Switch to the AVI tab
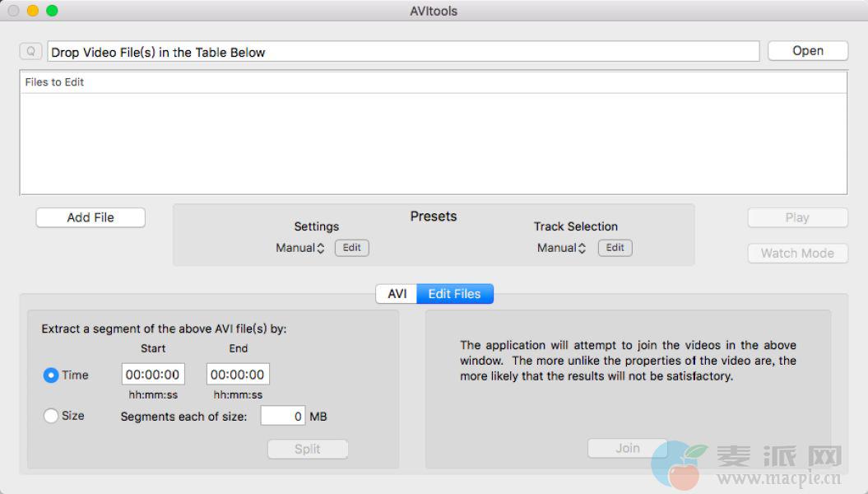The width and height of the screenshot is (868, 494). coord(397,294)
